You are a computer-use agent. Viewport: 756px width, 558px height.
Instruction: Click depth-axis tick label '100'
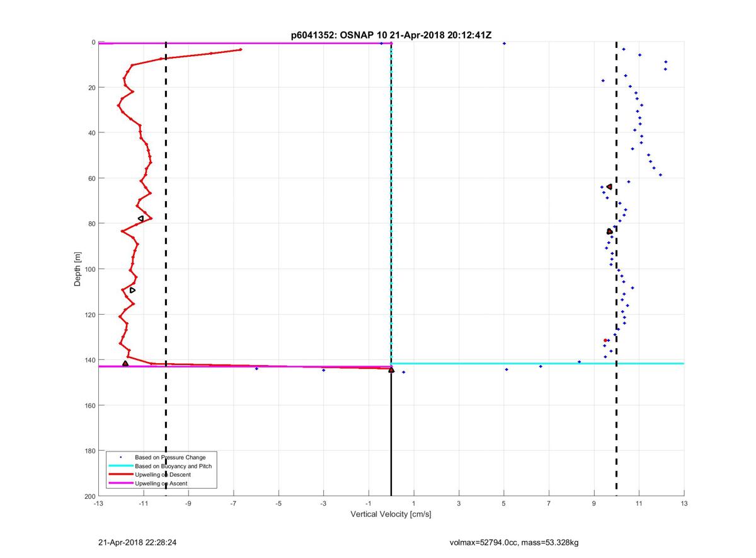[x=89, y=269]
